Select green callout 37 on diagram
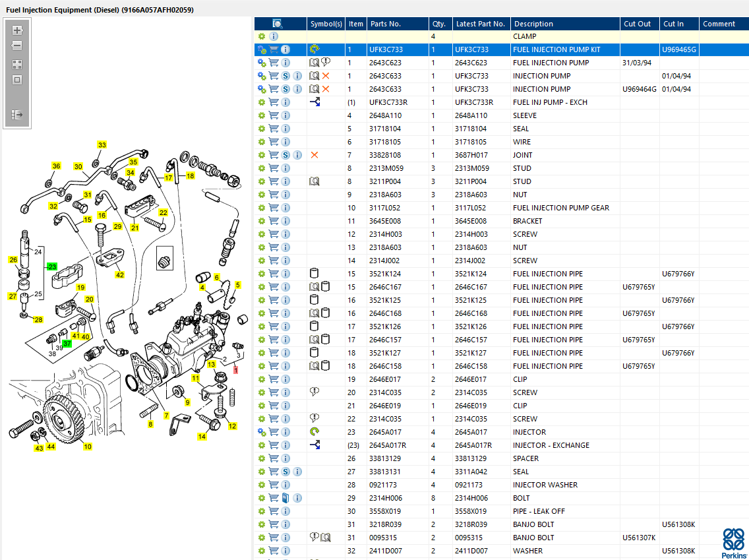This screenshot has height=560, width=749. tap(67, 344)
